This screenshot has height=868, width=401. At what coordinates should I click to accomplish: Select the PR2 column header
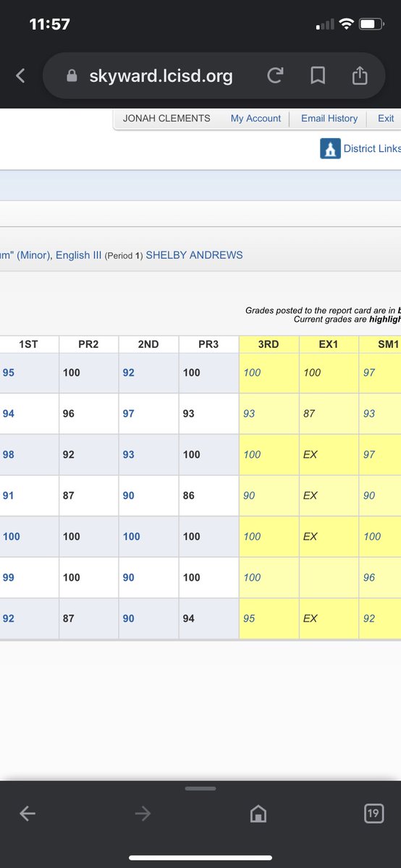pos(88,344)
